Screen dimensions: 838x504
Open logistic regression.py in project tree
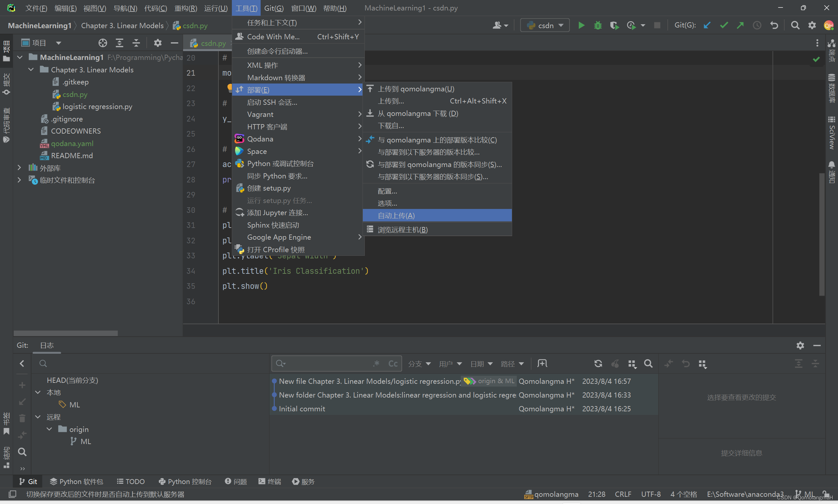(x=97, y=107)
